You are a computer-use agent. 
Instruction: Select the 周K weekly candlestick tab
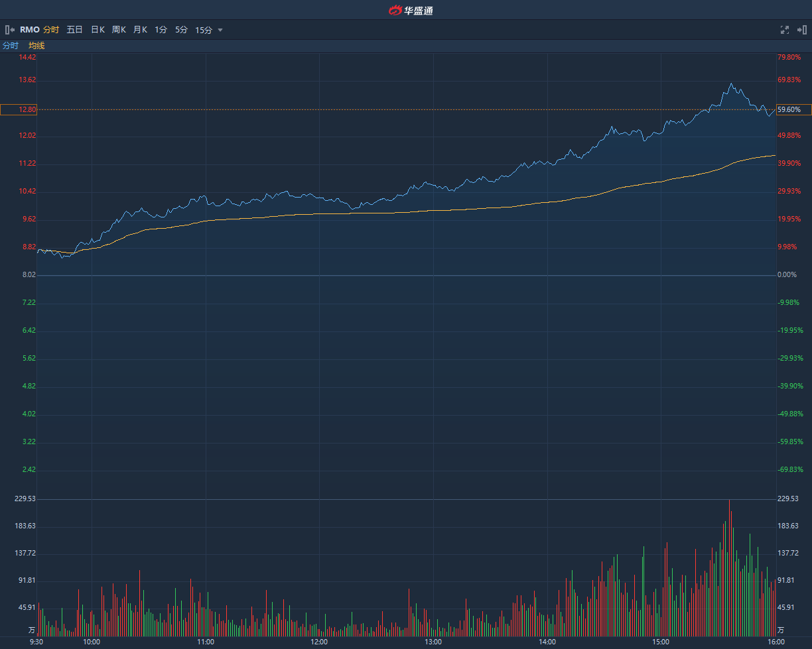119,30
